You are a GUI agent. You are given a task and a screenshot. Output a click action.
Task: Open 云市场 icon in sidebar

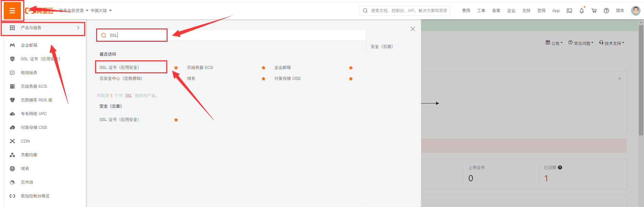coord(12,182)
